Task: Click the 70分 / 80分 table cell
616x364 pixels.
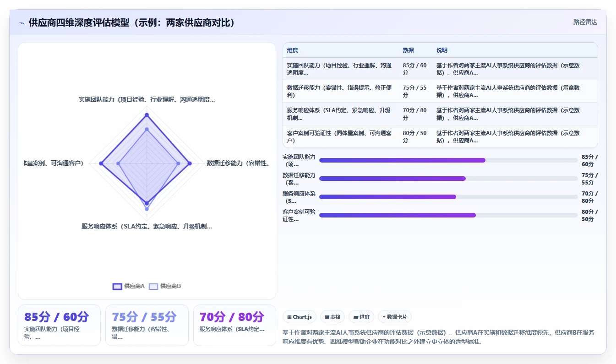Action: [414, 114]
